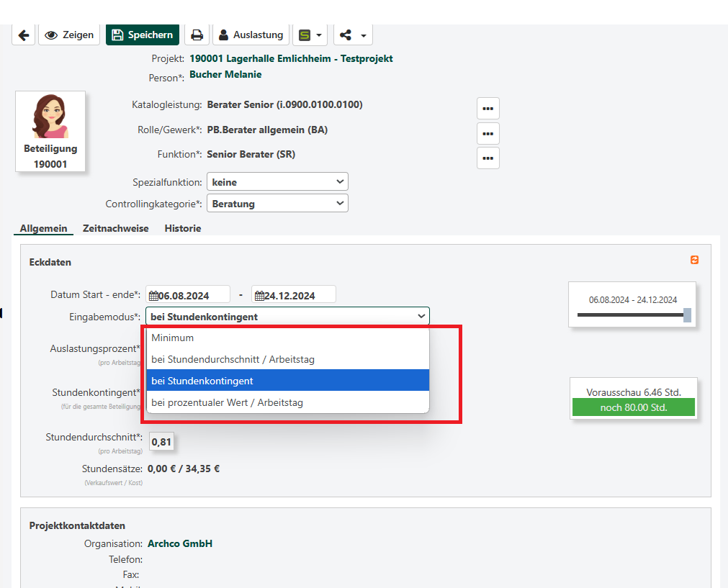Viewport: 728px width, 588px height.
Task: Click the orange refresh icon in Eckdaten
Action: point(694,260)
